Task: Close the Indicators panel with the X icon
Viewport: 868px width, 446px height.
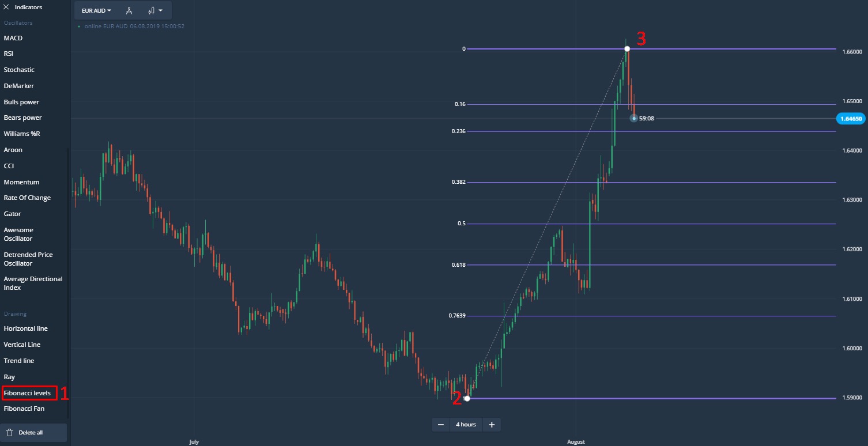Action: coord(6,7)
